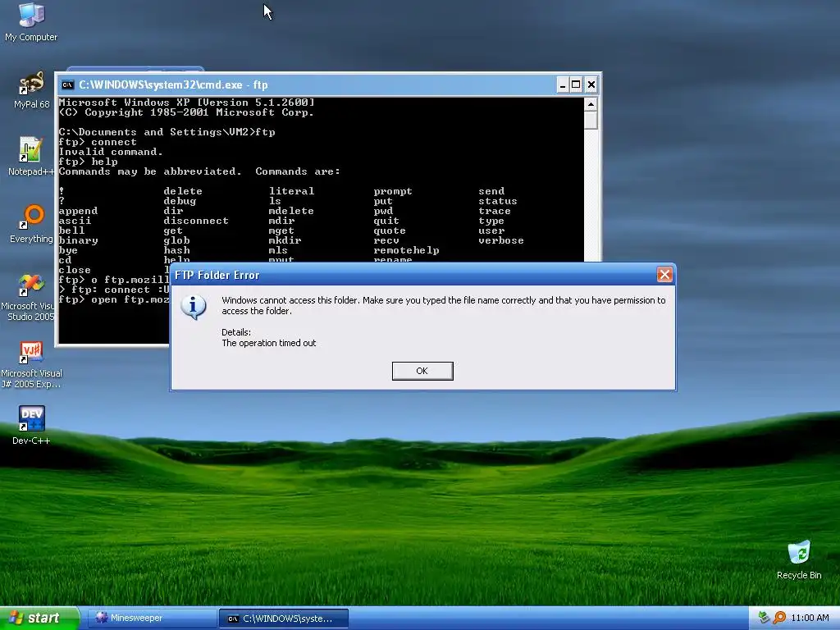Viewport: 840px width, 630px height.
Task: Click the 'Microsoft Windows XP [Version' line
Action: (186, 103)
